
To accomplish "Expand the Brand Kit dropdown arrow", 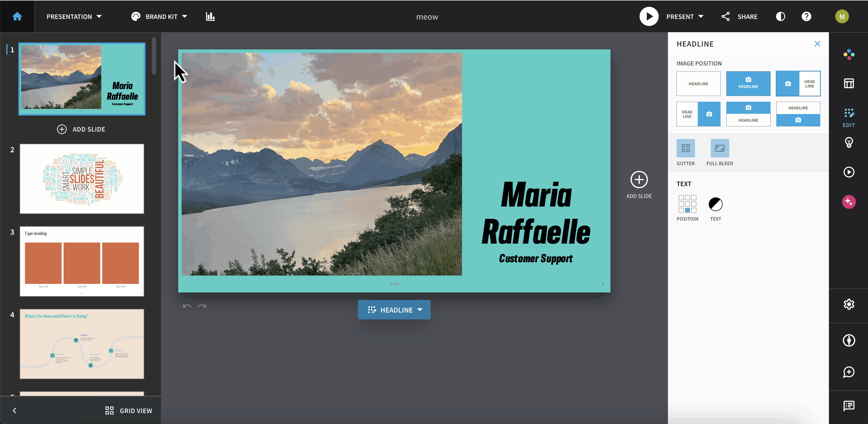I will (185, 16).
